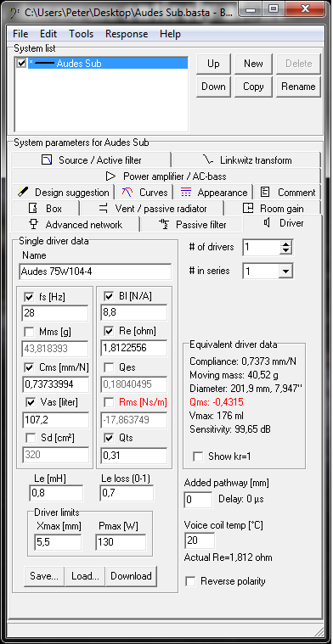Screen dimensions: 333x644
Task: Click the Bl field showing 8,8
Action: [134, 312]
